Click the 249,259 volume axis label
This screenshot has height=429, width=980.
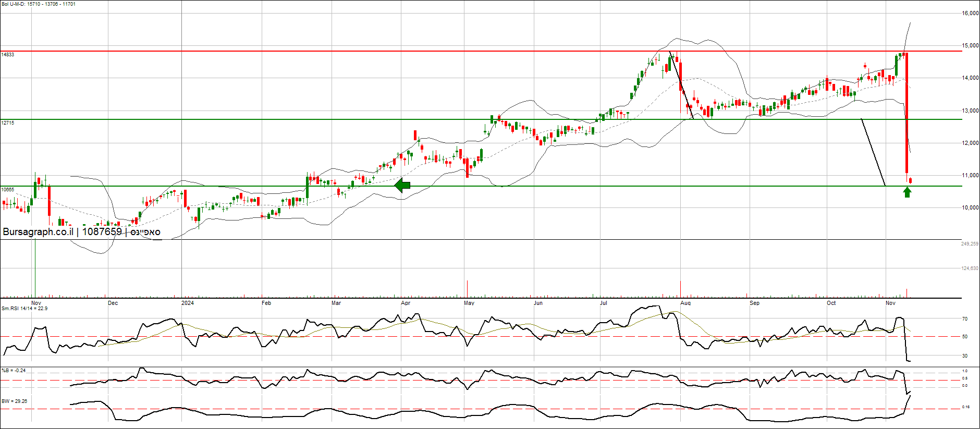tap(970, 244)
